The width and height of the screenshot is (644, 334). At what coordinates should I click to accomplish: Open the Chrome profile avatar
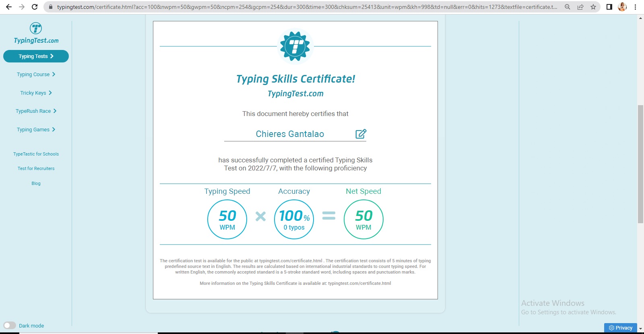click(x=622, y=7)
